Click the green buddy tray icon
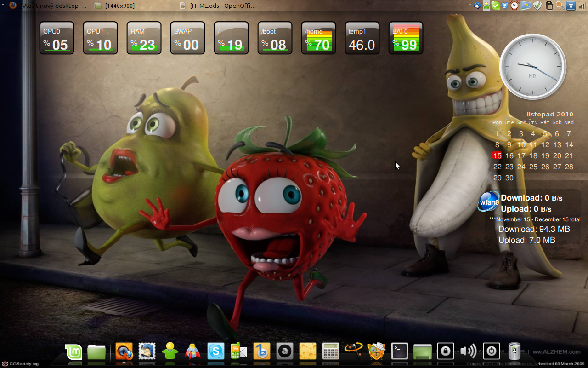This screenshot has width=588, height=368. click(486, 6)
